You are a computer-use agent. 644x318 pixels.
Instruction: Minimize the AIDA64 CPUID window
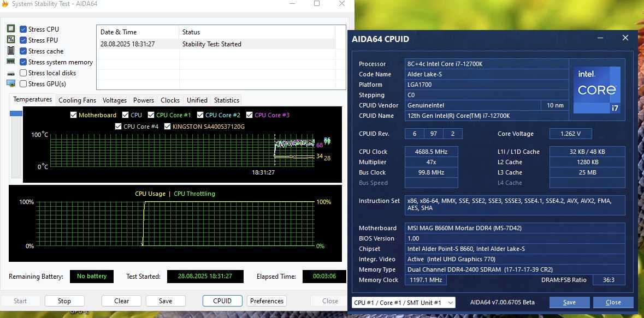600,38
